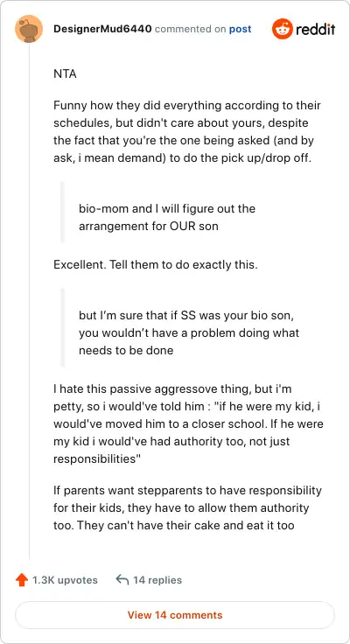Open the Reddit logo icon
Screen dimensions: 350x644
(x=283, y=29)
